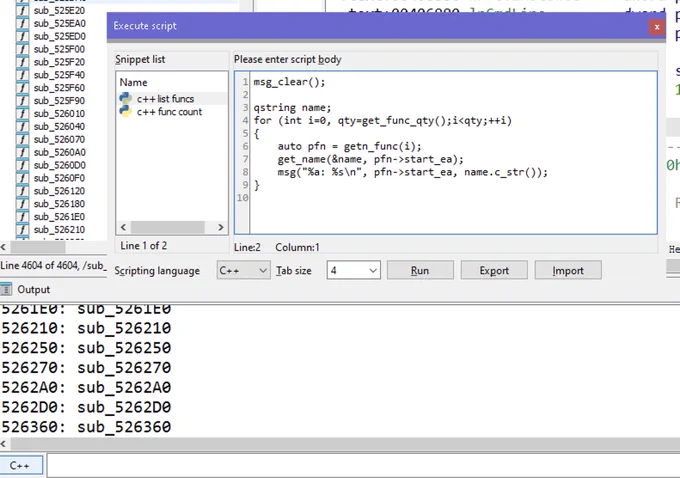Click Python icon beside 'c++ func count'
Screen dimensions: 680x478
pos(125,111)
